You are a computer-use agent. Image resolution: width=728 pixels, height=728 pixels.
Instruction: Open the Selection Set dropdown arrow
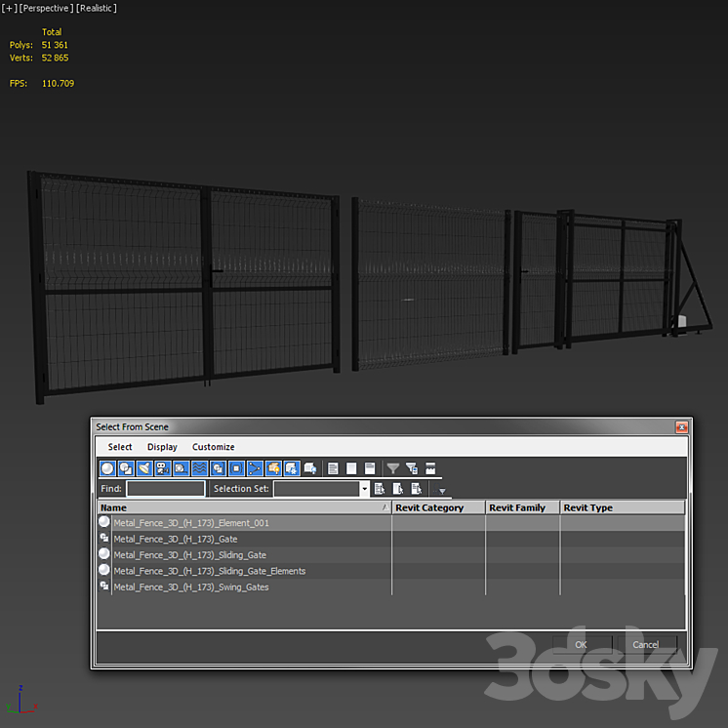click(364, 489)
